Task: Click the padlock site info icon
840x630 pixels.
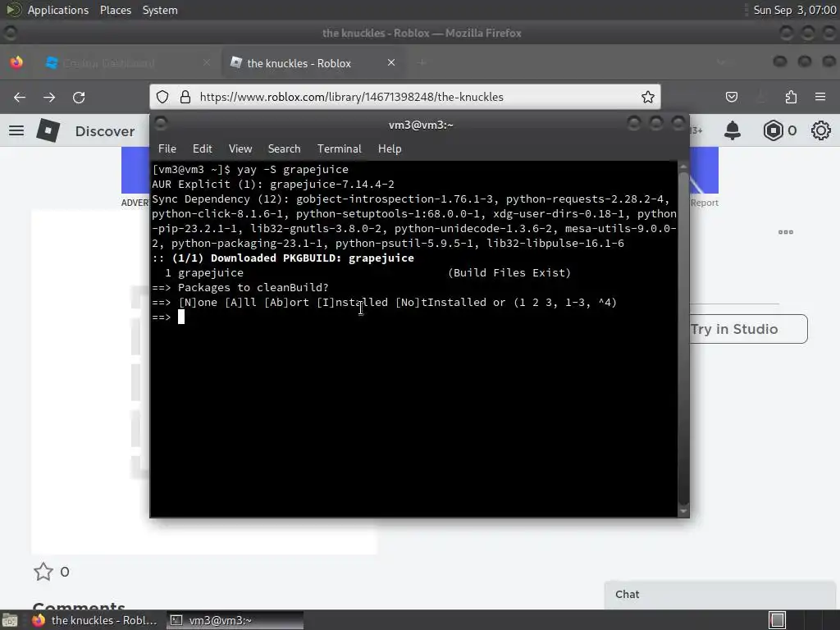Action: (185, 97)
